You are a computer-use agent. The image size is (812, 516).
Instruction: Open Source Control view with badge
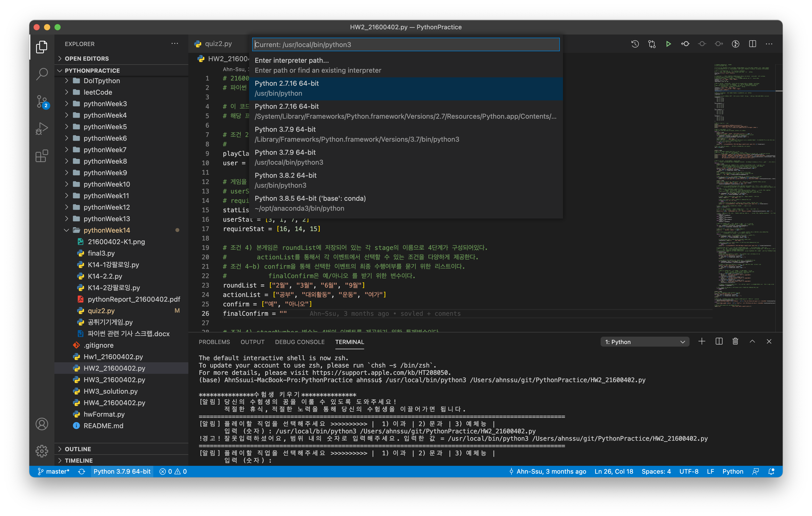[42, 101]
